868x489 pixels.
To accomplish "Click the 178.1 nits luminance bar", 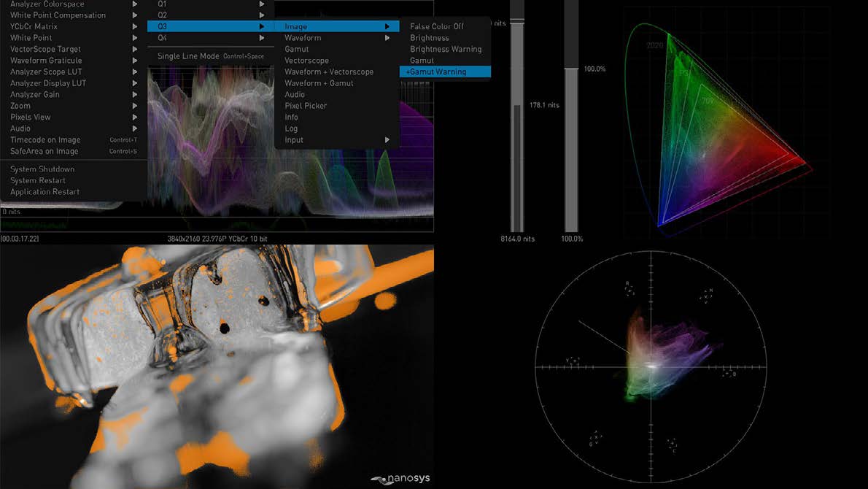I will click(517, 166).
